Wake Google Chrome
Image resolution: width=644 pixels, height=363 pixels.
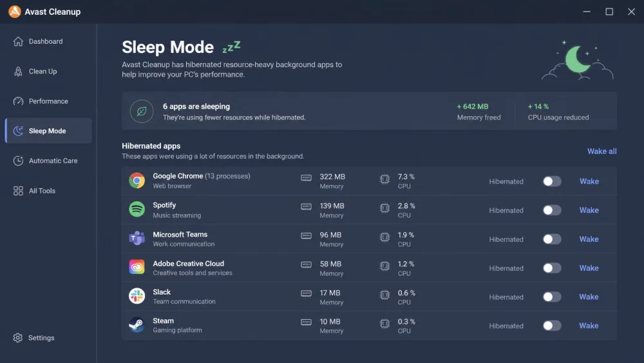589,181
